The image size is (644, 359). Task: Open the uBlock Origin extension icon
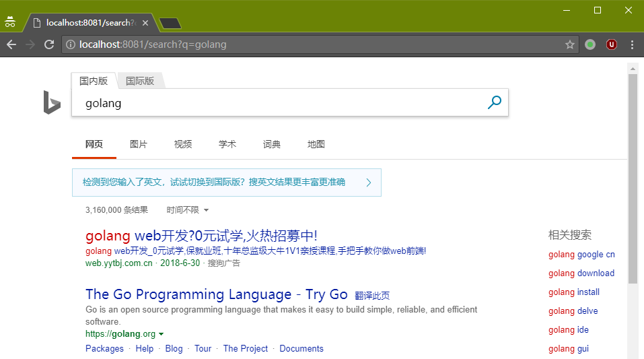pyautogui.click(x=612, y=44)
